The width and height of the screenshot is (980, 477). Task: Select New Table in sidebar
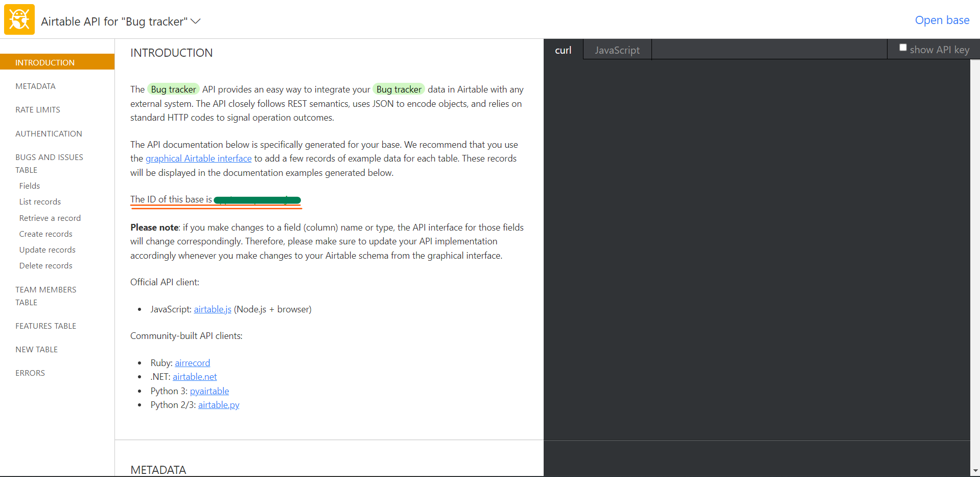pyautogui.click(x=36, y=349)
